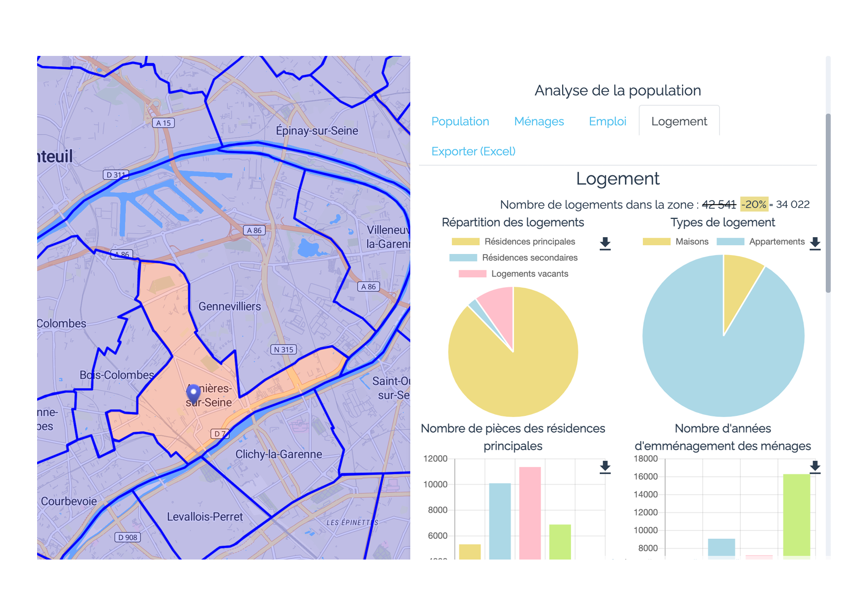Download the Répartition des logements pie chart
Image resolution: width=868 pixels, height=614 pixels.
605,244
